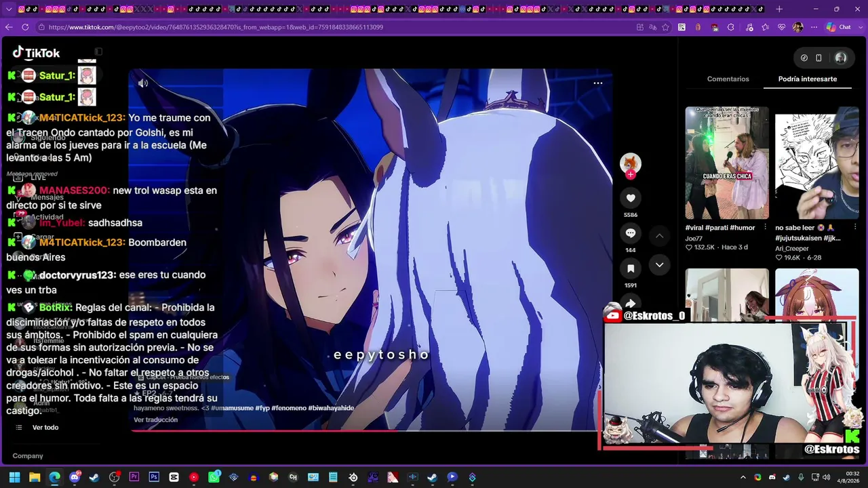Launch Adobe Premiere Pro from the taskbar
Screen dimensions: 868x488
134,477
